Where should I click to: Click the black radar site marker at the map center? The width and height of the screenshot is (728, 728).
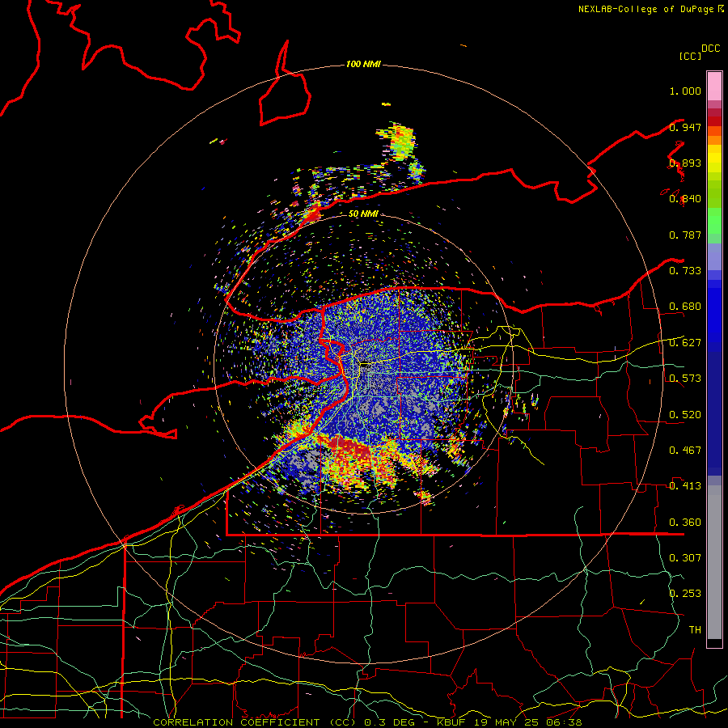click(x=366, y=364)
